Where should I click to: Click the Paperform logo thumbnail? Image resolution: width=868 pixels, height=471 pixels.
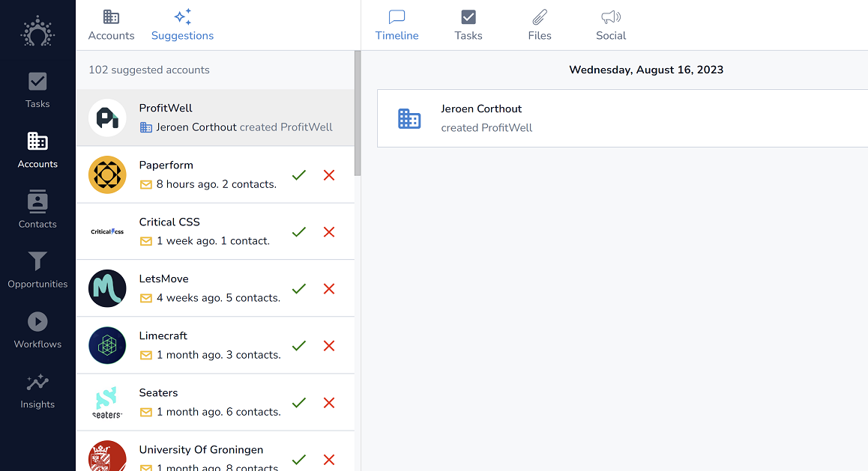point(107,174)
